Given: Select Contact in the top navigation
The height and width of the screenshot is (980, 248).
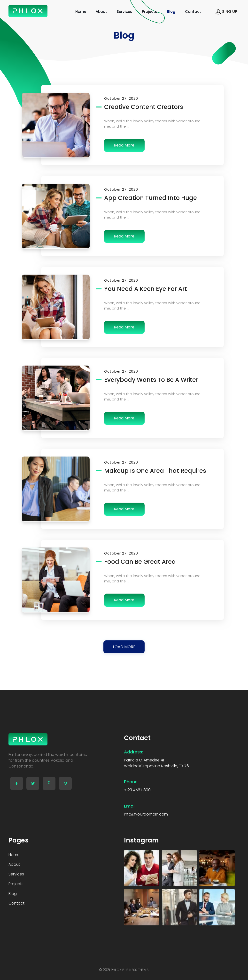Looking at the screenshot, I should pyautogui.click(x=193, y=11).
